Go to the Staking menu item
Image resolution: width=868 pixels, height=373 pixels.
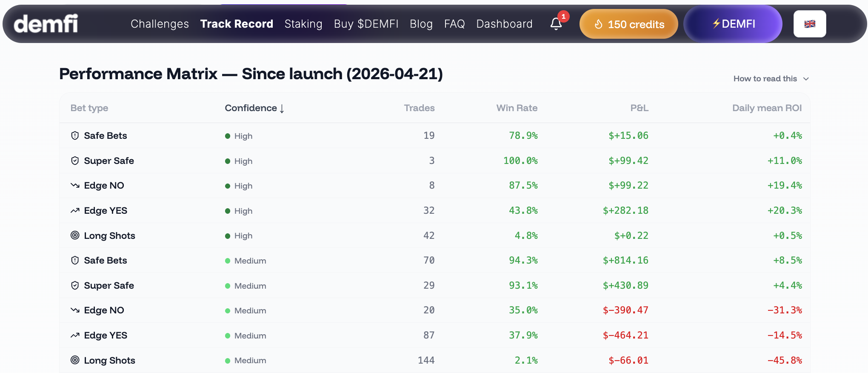pos(303,24)
